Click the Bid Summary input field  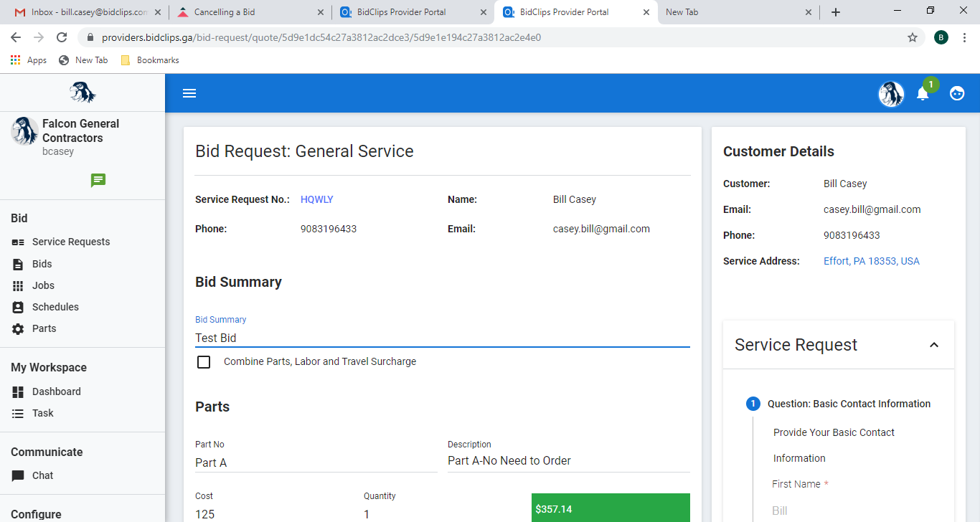(443, 338)
